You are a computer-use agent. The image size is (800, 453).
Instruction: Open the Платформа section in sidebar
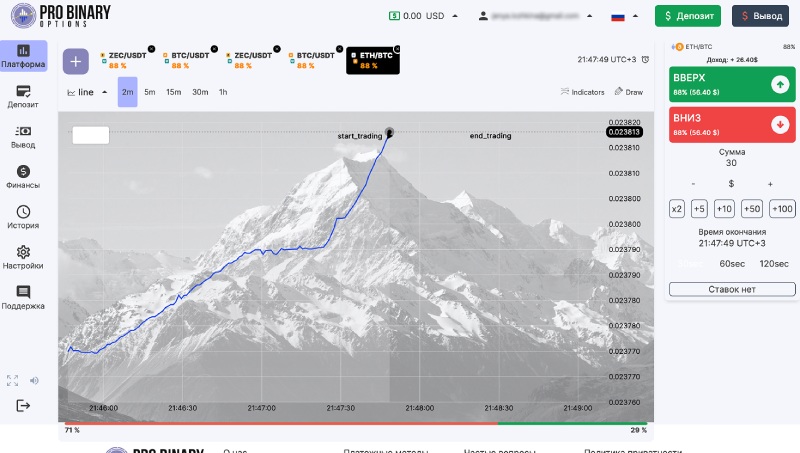point(23,56)
